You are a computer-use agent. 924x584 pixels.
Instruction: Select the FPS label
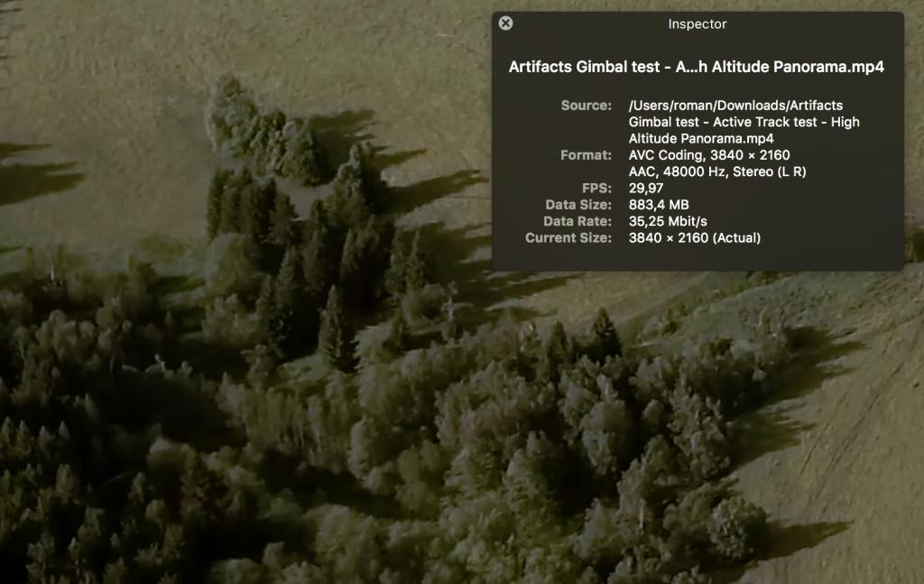[x=596, y=188]
